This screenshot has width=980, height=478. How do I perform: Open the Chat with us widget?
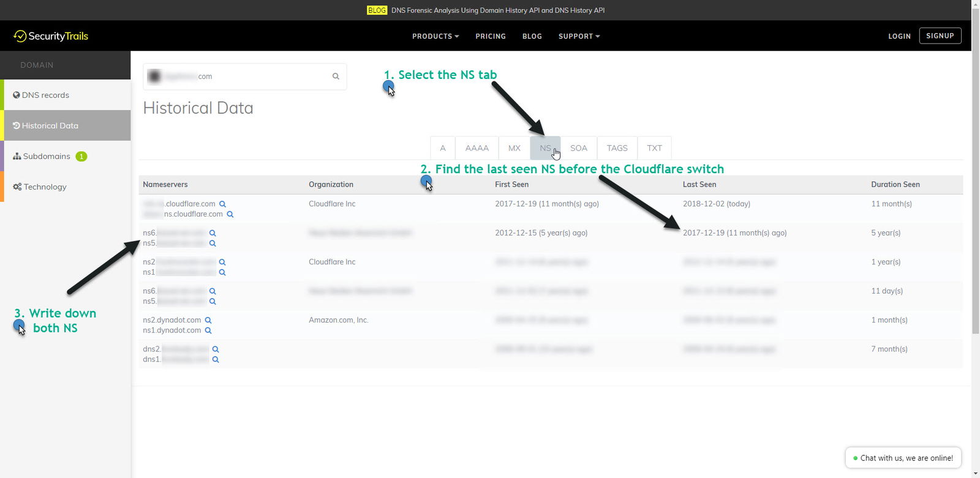903,458
